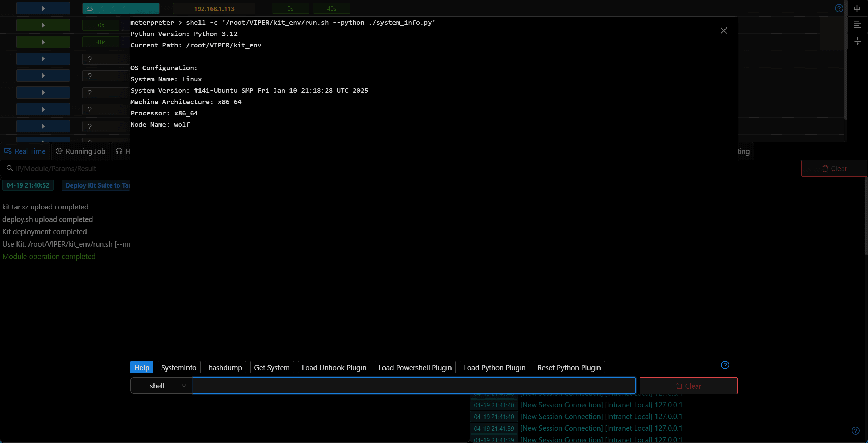
Task: Click the aligned-lines menu icon at right
Action: click(x=857, y=25)
